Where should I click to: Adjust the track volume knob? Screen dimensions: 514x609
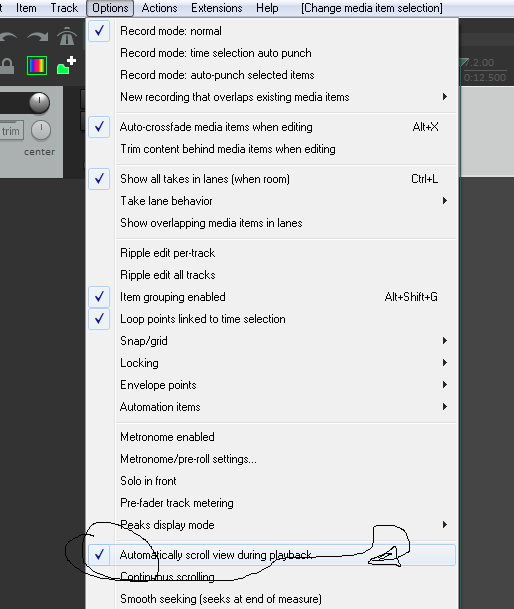39,103
